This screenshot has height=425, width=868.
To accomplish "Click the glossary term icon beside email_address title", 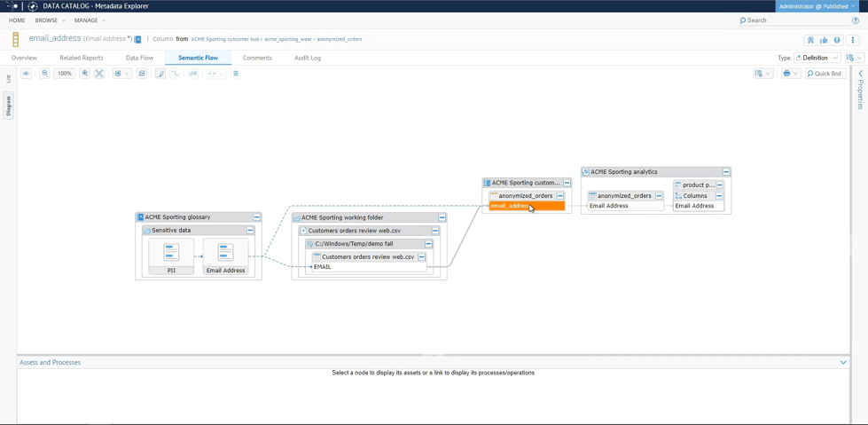I will 137,39.
